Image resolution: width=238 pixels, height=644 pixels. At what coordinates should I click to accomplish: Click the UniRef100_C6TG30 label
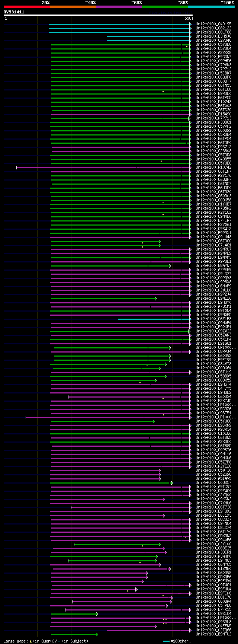[213, 110]
